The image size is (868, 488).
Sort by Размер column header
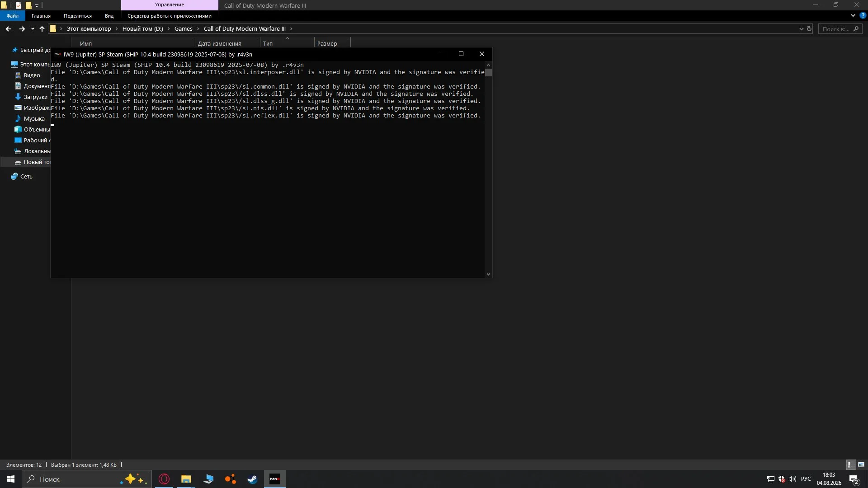click(x=332, y=43)
